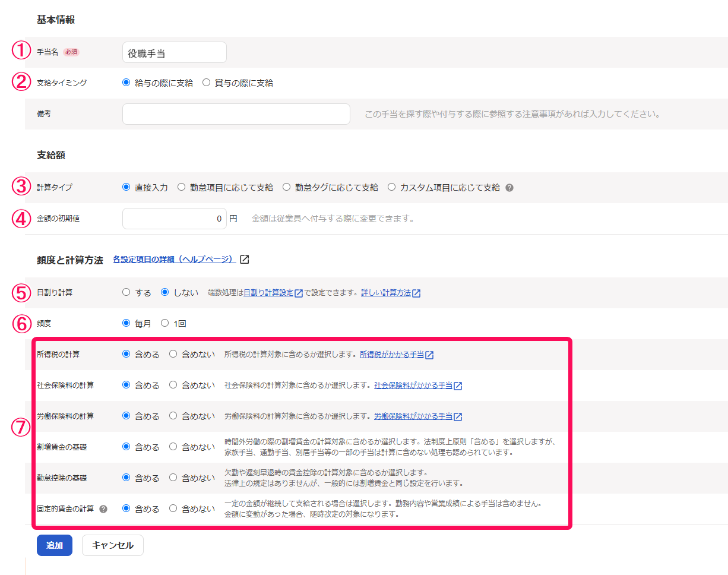This screenshot has height=575, width=728.
Task: Select 含めない for 所得税の計算
Action: click(x=173, y=354)
